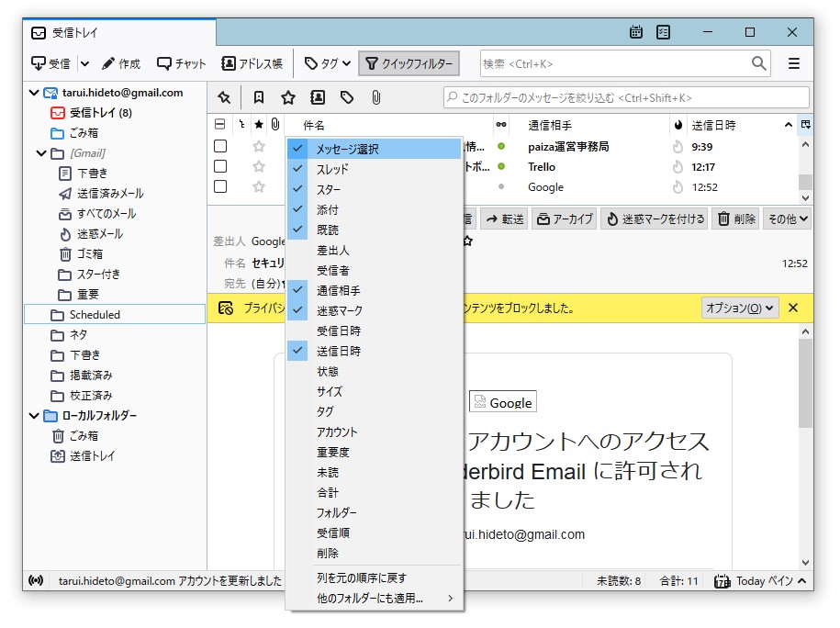Open the アドレス帳 (Address Book) icon
This screenshot has width=840, height=628.
(x=251, y=63)
